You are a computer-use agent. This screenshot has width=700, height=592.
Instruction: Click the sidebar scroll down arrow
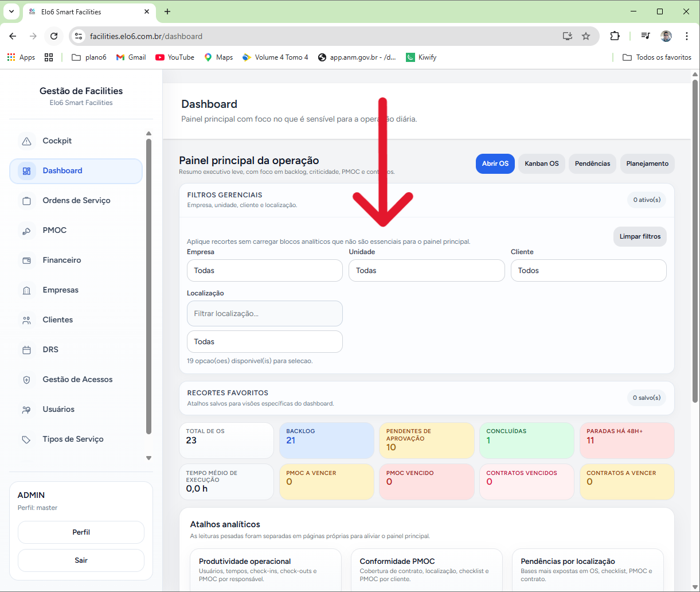[149, 458]
